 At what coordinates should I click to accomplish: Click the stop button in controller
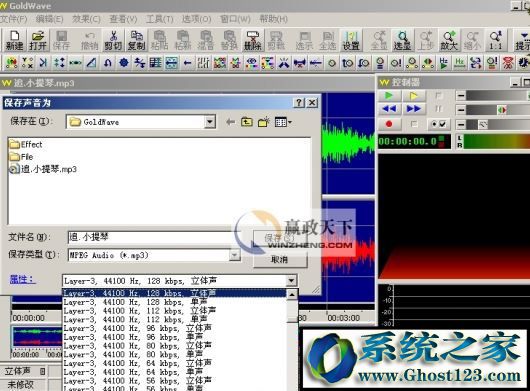coord(439,96)
